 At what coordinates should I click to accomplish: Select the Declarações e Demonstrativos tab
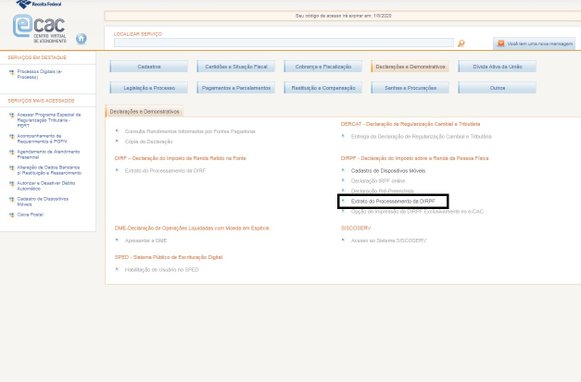click(x=144, y=112)
